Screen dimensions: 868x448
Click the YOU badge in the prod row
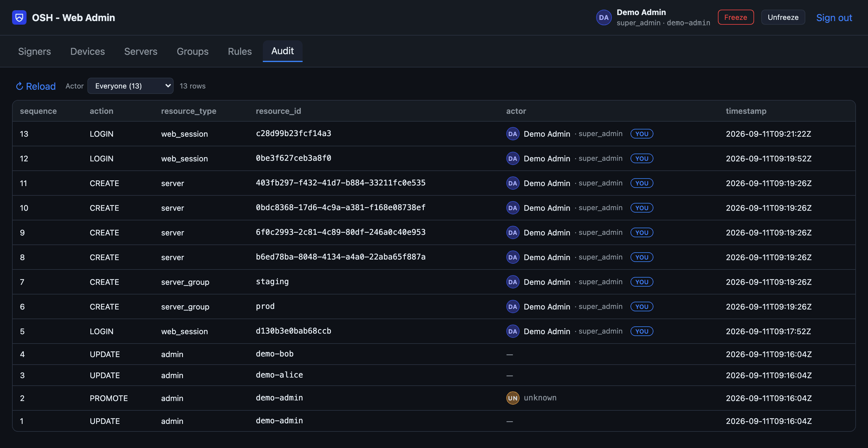click(x=642, y=306)
